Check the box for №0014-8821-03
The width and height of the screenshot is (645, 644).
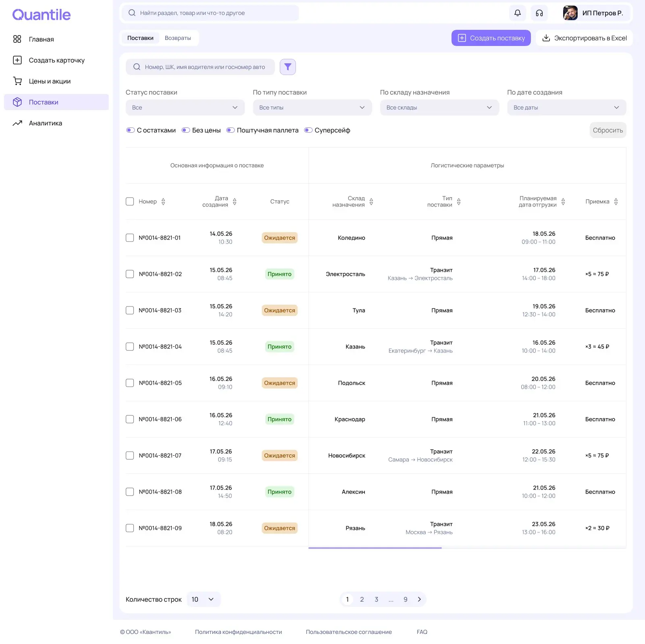[x=130, y=311]
